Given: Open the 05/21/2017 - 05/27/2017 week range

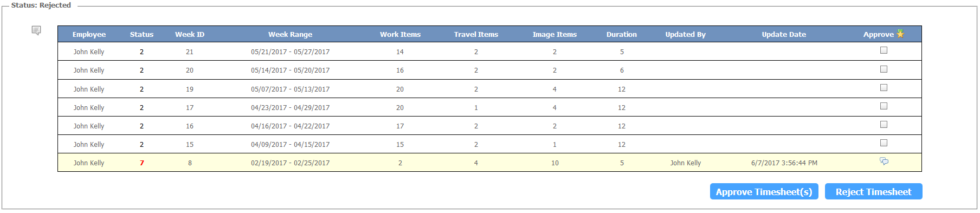Looking at the screenshot, I should pyautogui.click(x=290, y=52).
